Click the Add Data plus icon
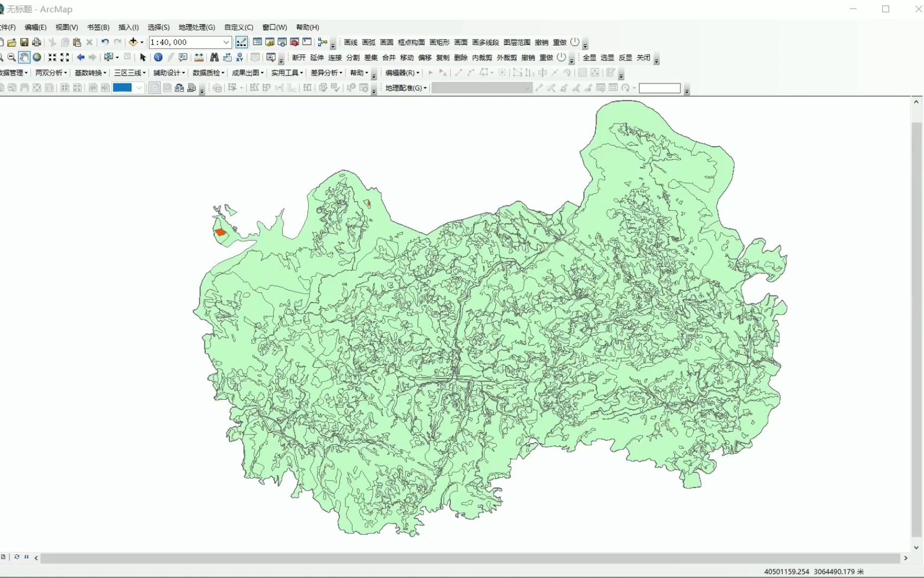 point(133,42)
